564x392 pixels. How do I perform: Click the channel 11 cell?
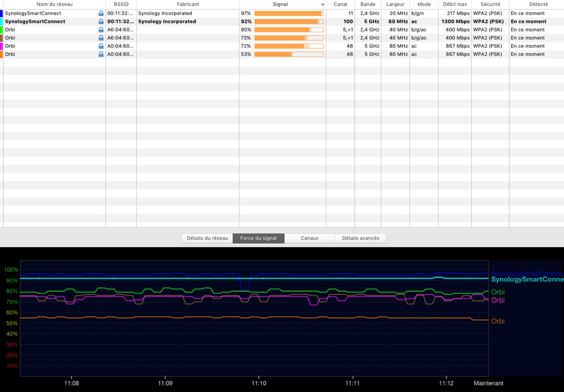point(350,14)
